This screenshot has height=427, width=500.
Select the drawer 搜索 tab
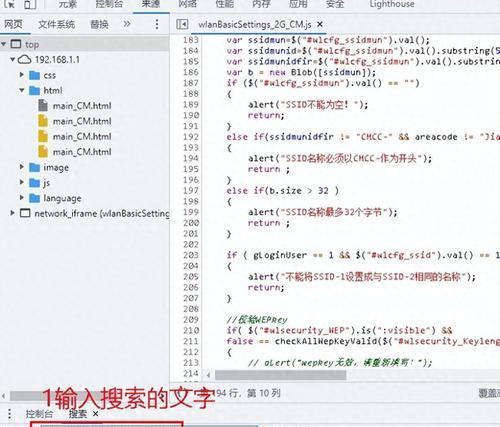click(x=78, y=414)
